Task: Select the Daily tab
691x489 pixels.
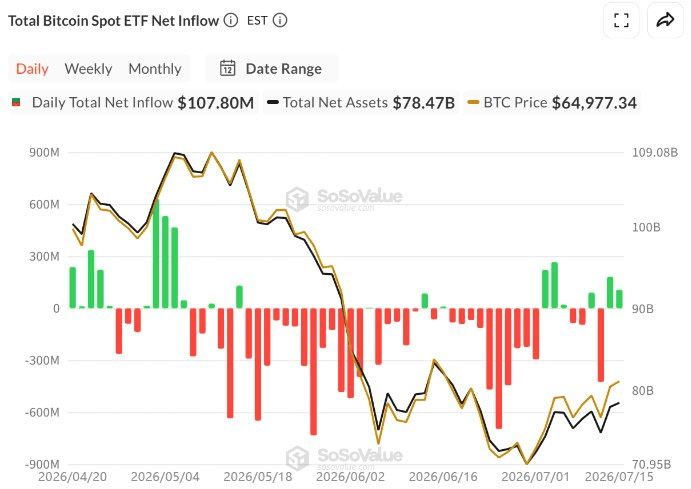Action: pos(32,69)
